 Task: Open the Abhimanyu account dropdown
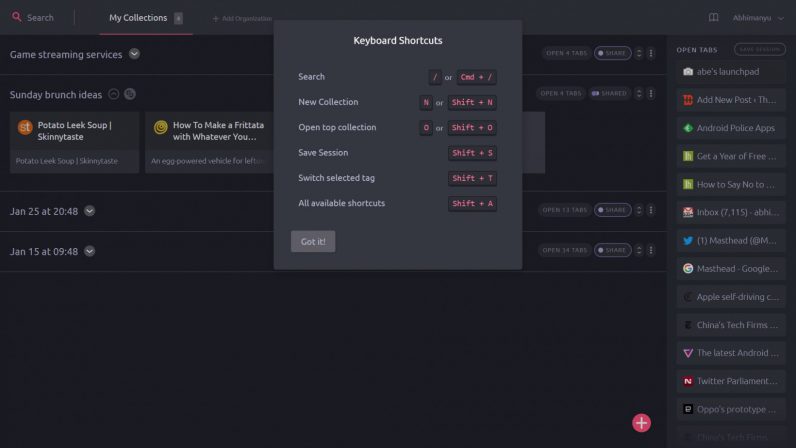[x=758, y=18]
